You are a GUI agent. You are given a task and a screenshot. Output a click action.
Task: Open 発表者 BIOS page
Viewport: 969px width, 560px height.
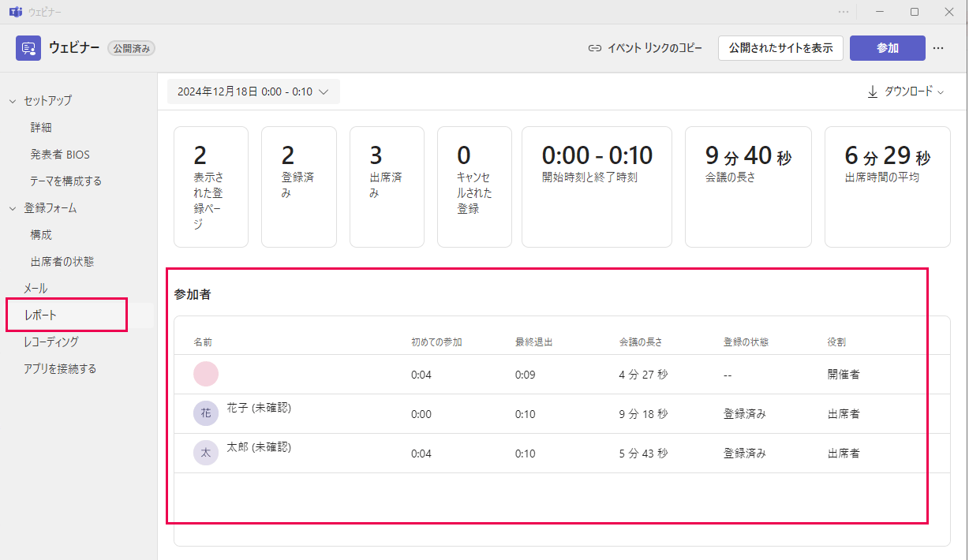coord(60,155)
